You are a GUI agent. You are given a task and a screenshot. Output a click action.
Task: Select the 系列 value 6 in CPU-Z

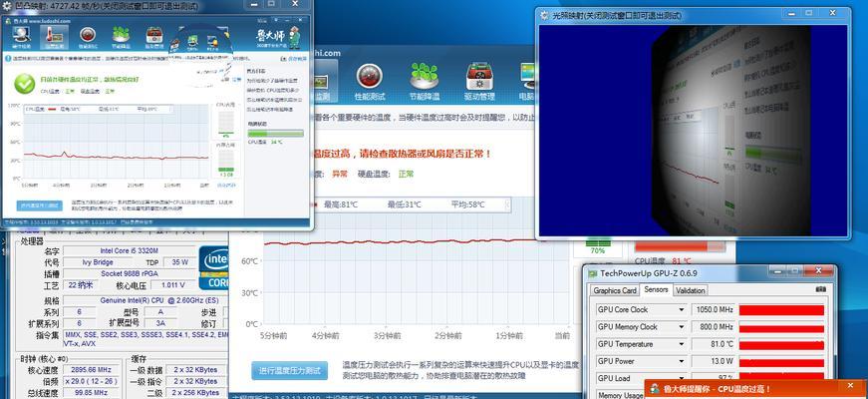[79, 312]
